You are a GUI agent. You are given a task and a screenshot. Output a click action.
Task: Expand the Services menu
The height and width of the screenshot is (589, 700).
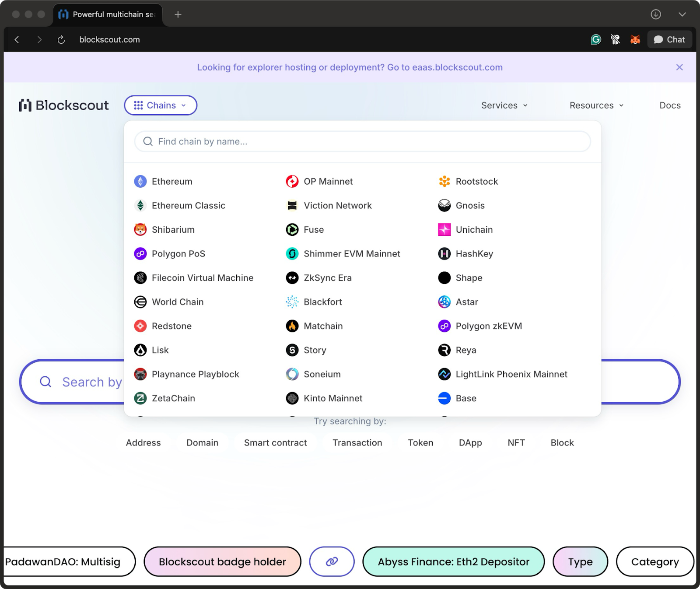504,105
